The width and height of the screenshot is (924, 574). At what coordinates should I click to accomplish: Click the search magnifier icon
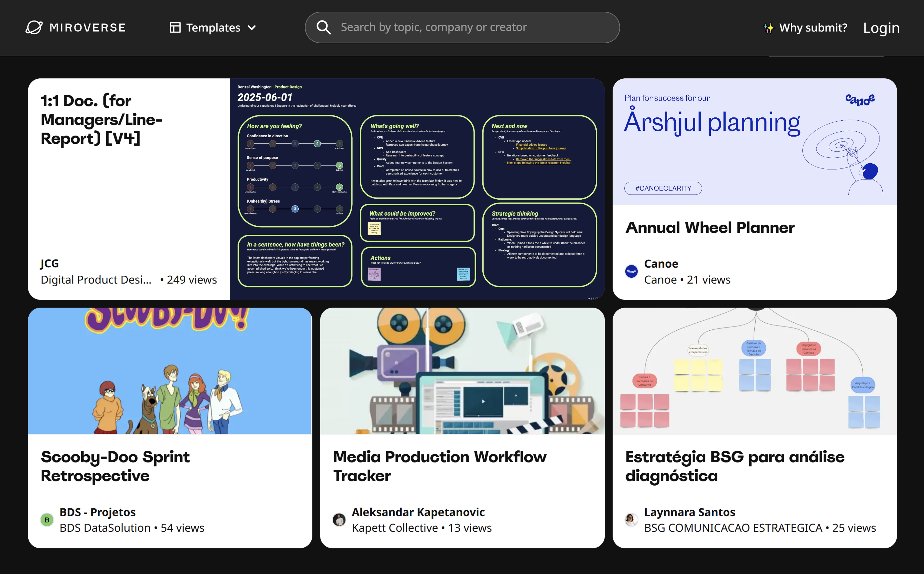324,27
